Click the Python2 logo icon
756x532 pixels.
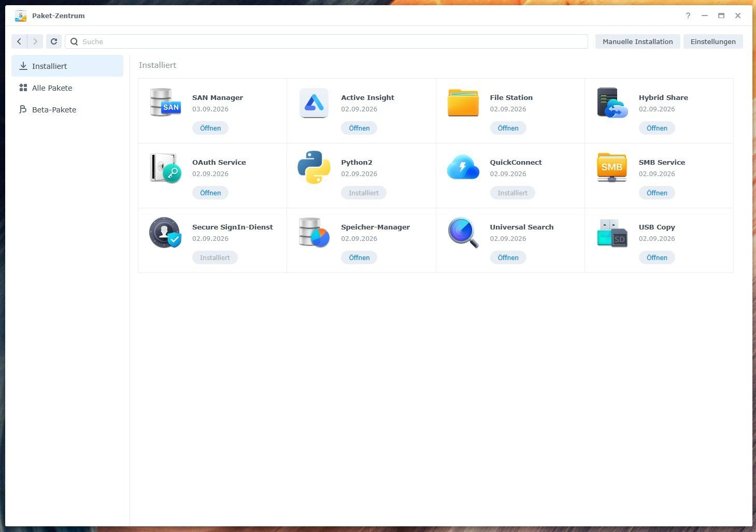pyautogui.click(x=314, y=167)
